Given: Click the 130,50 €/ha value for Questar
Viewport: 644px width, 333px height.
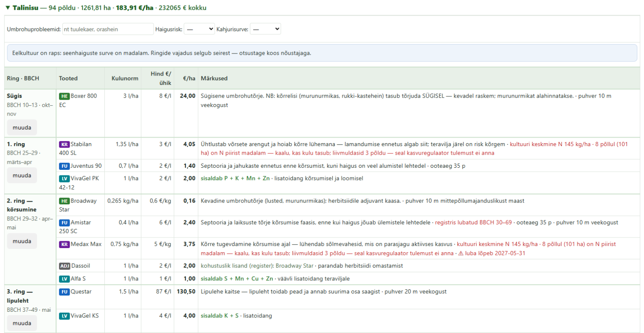Looking at the screenshot, I should [x=187, y=292].
